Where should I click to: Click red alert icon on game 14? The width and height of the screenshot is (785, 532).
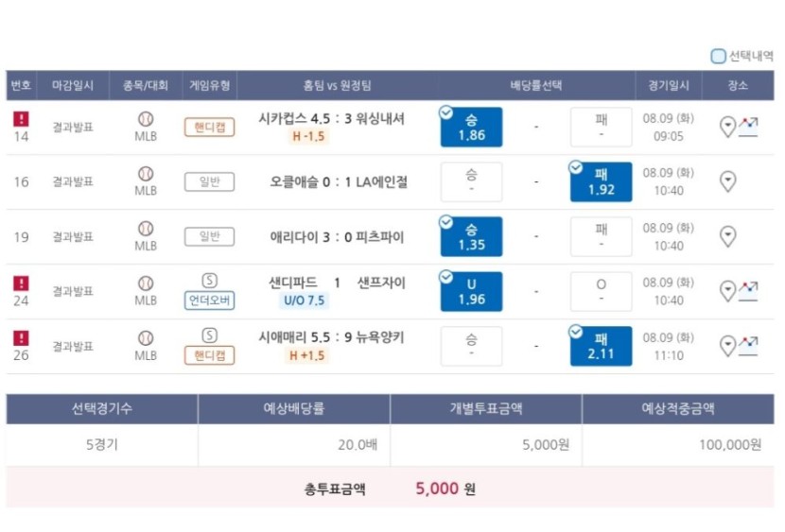point(21,119)
